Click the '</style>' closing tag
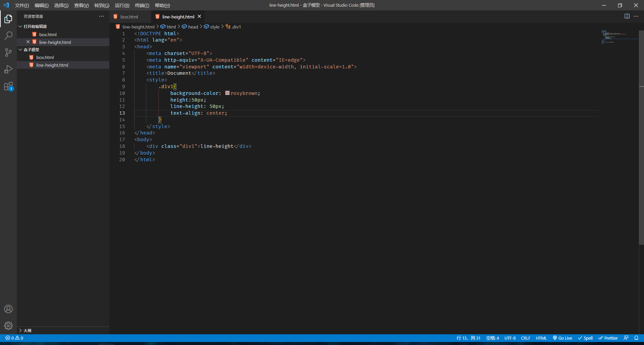Screen dimensions: 644x345 pyautogui.click(x=158, y=126)
